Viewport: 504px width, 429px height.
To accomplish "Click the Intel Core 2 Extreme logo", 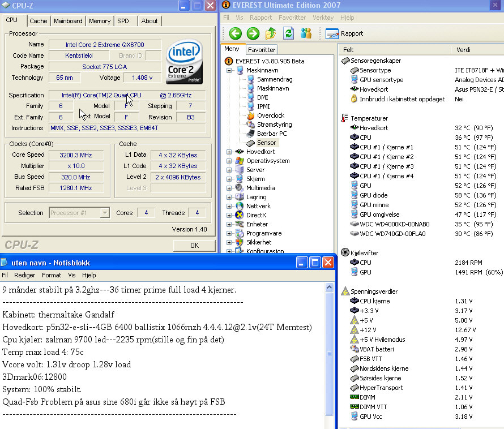I will (184, 62).
